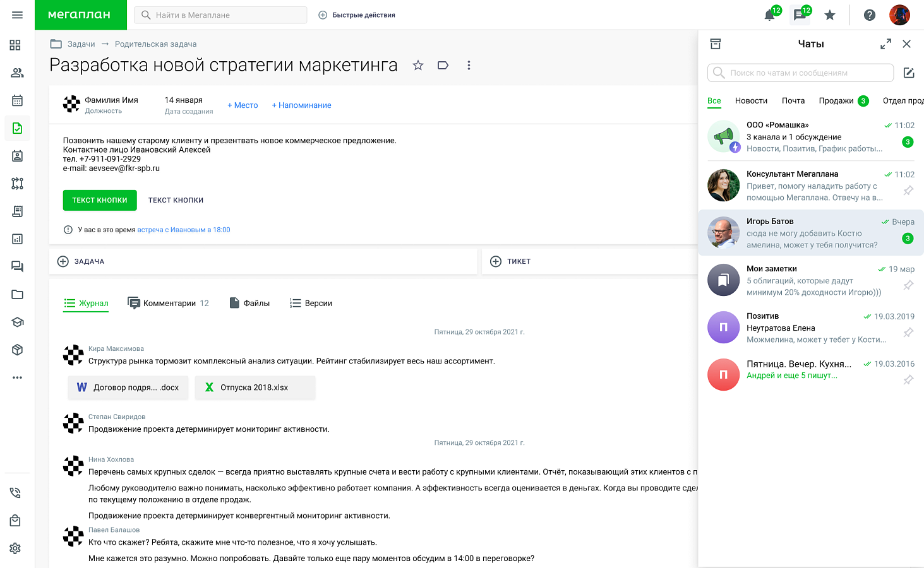The image size is (924, 568).
Task: Expand the Chats panel to full screen
Action: [x=886, y=44]
